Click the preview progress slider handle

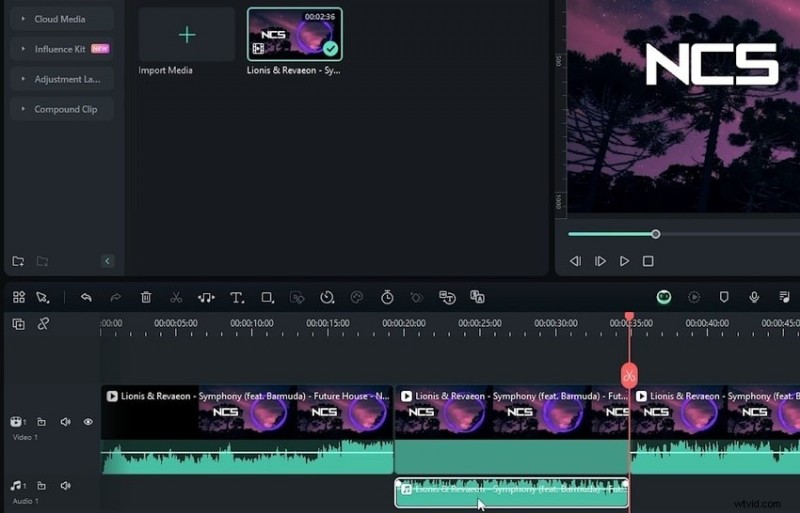point(656,234)
